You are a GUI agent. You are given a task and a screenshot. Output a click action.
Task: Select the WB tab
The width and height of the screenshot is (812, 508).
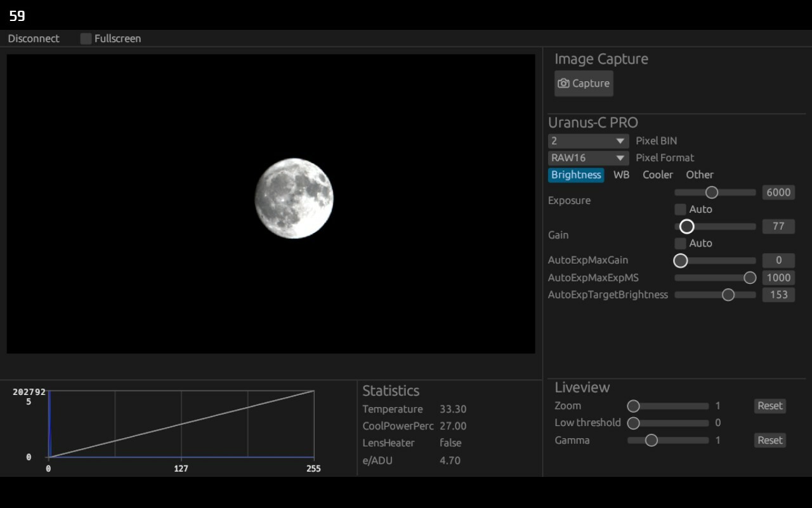pos(621,175)
